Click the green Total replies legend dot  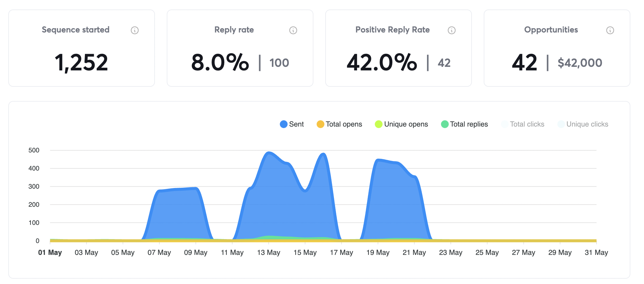tap(444, 124)
